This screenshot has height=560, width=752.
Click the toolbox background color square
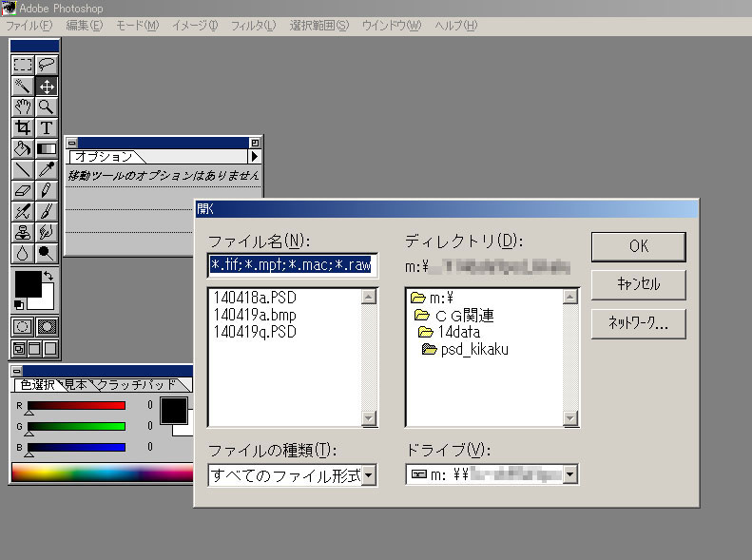coord(47,301)
